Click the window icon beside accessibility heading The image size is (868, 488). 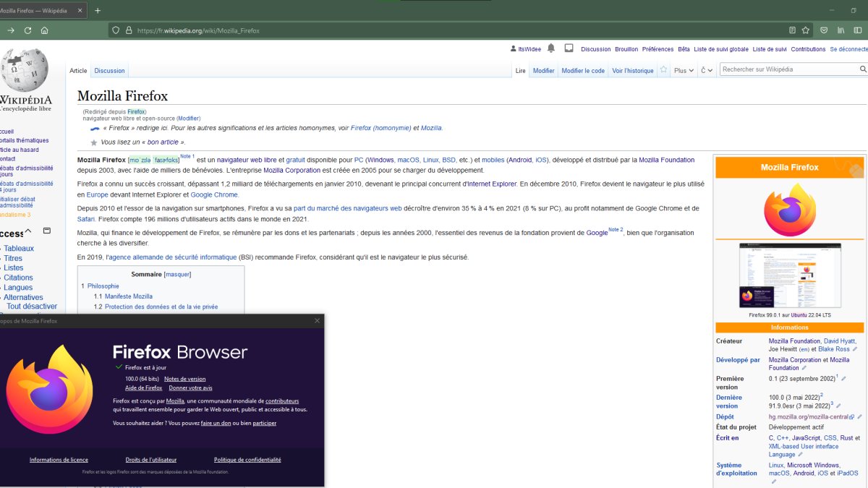(x=47, y=231)
